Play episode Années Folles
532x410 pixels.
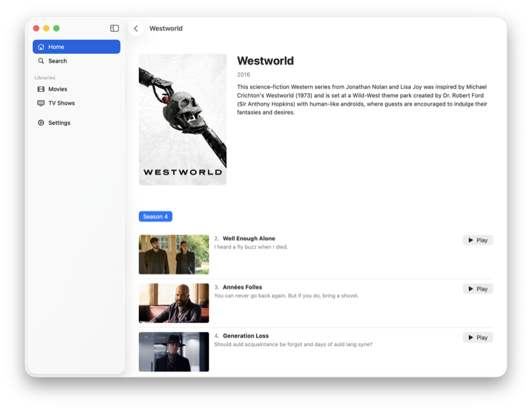pos(477,289)
